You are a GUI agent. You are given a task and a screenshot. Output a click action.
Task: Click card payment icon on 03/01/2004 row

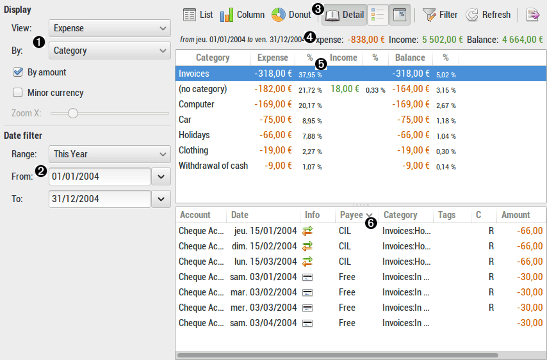point(307,277)
